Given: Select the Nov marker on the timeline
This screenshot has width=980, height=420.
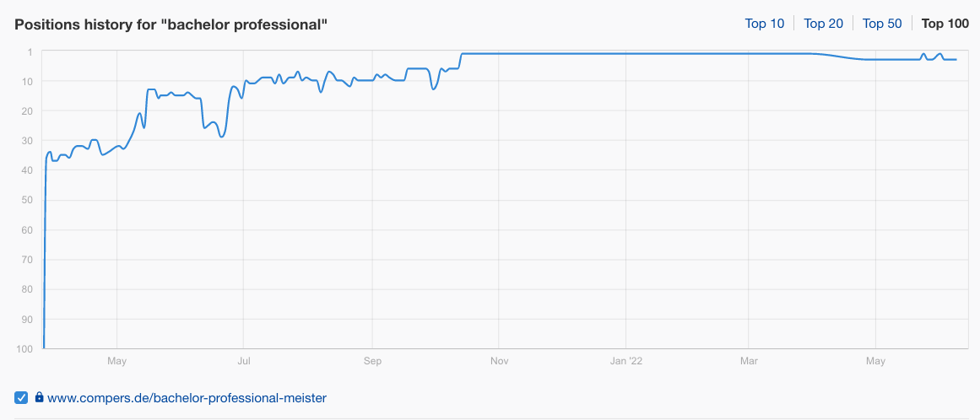Looking at the screenshot, I should click(x=499, y=361).
